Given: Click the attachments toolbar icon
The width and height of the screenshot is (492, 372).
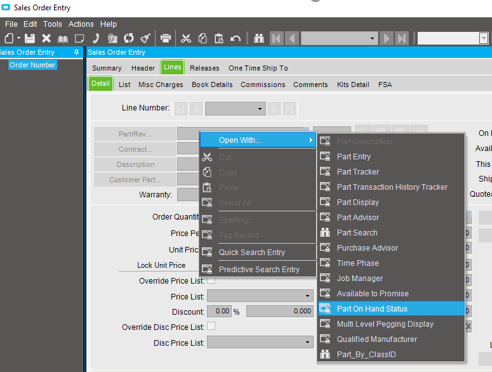Looking at the screenshot, I should tap(112, 38).
